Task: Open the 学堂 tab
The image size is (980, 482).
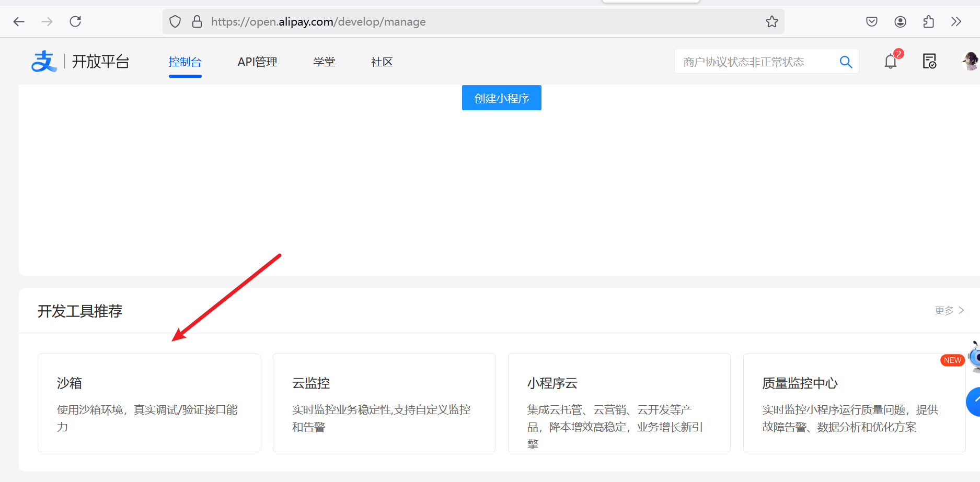Action: pos(324,62)
